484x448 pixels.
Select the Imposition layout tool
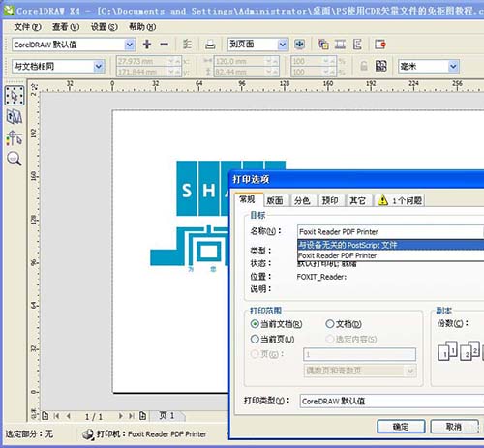point(15,117)
